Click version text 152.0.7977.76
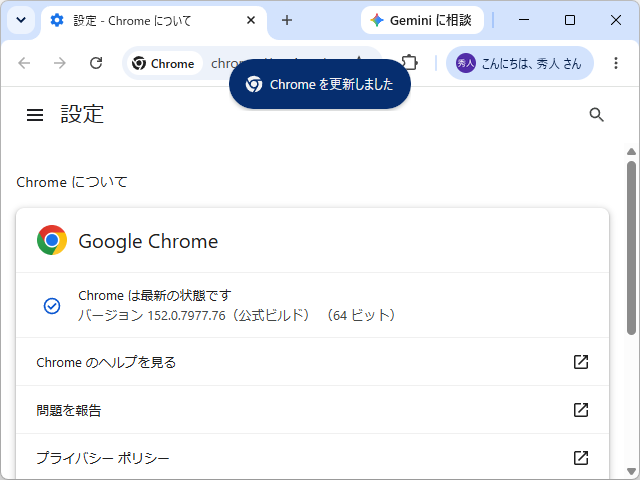 (x=186, y=316)
